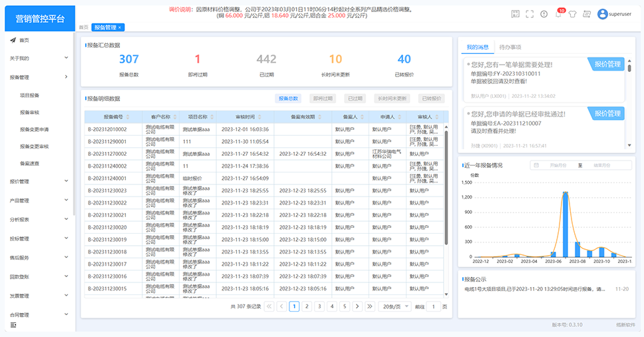
Task: Click the 开始月份 start month field
Action: (x=558, y=165)
